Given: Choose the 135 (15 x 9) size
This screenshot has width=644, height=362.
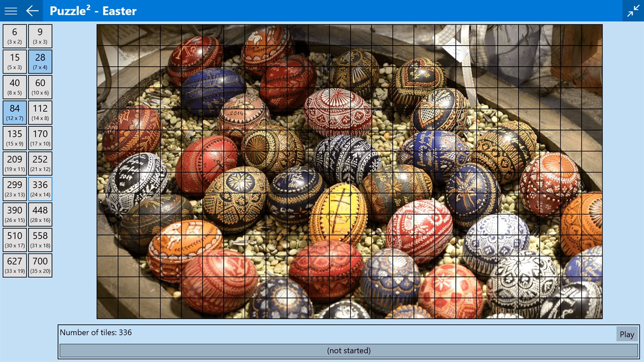Looking at the screenshot, I should click(14, 137).
